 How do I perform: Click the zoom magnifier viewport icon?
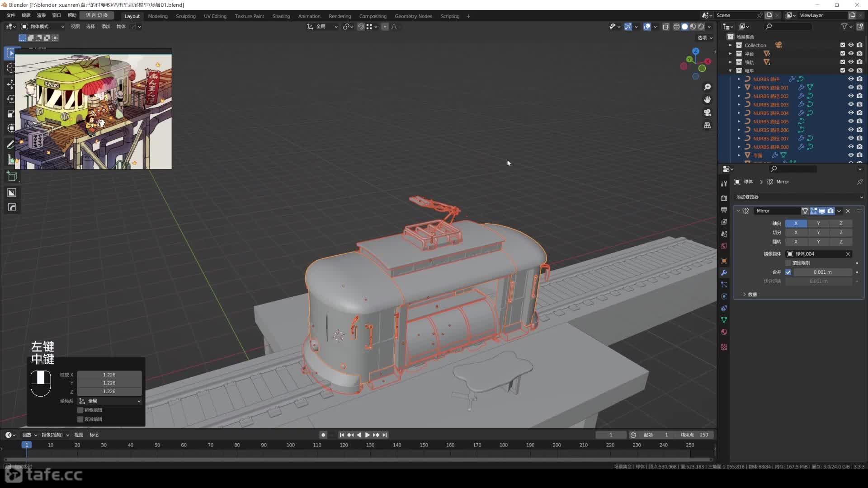click(x=708, y=87)
